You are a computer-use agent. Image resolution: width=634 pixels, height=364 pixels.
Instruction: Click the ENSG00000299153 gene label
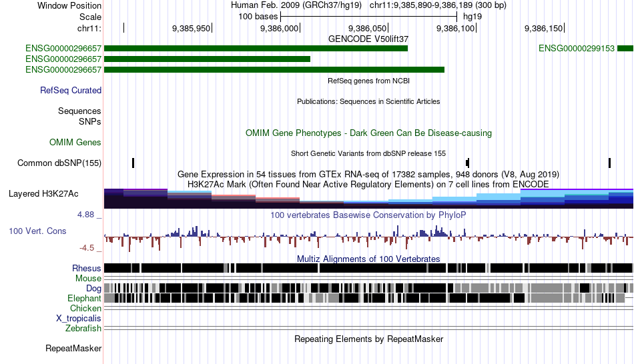click(576, 49)
